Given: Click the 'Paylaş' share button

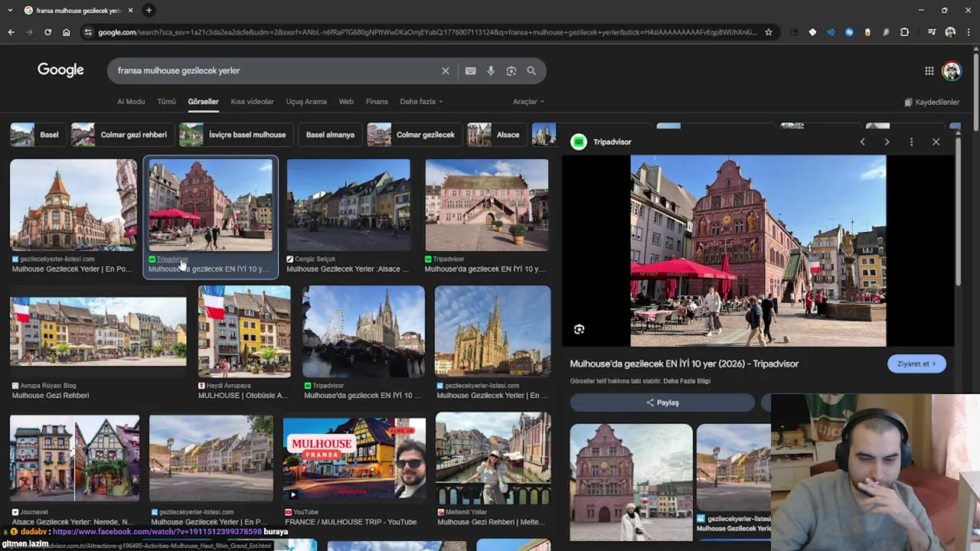Looking at the screenshot, I should 662,403.
